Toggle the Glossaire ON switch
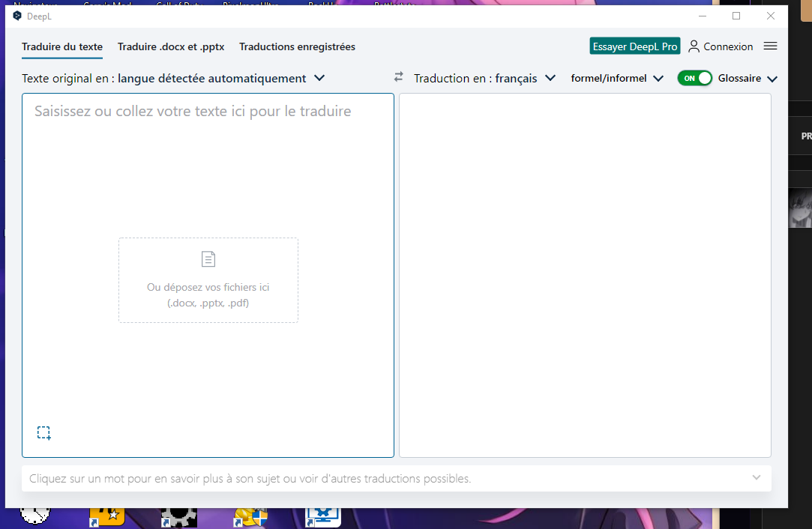Viewport: 812px width, 529px height. click(695, 78)
